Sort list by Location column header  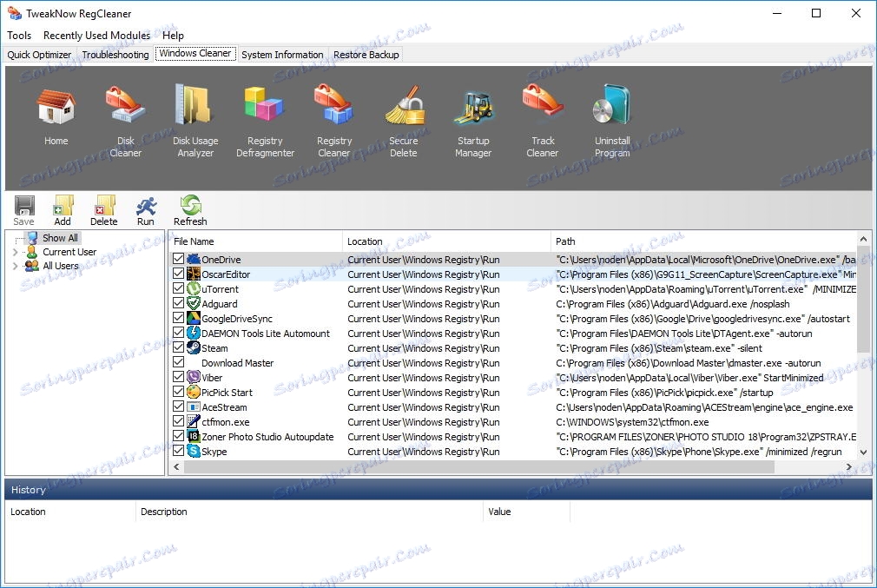coord(446,241)
